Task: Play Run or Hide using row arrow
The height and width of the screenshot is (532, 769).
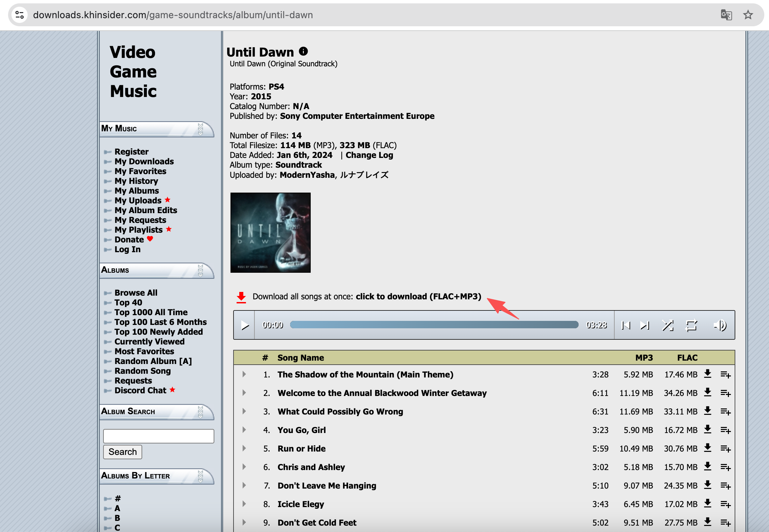Action: (x=244, y=448)
